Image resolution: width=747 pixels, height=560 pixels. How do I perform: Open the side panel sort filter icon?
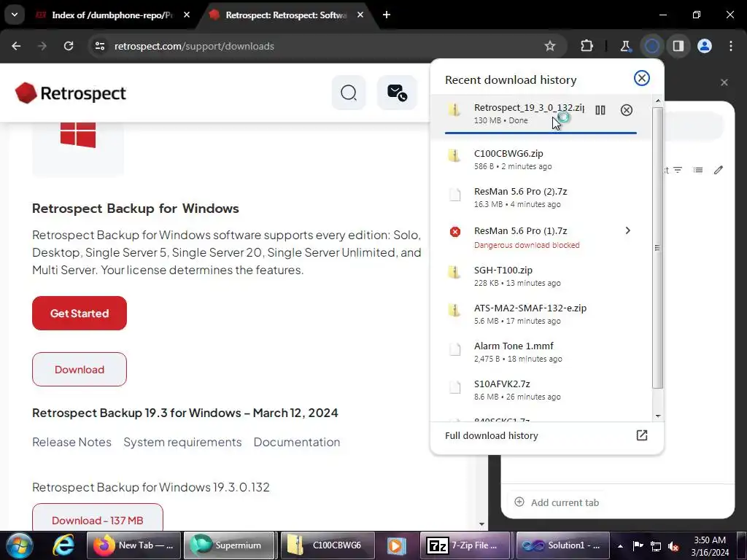678,170
